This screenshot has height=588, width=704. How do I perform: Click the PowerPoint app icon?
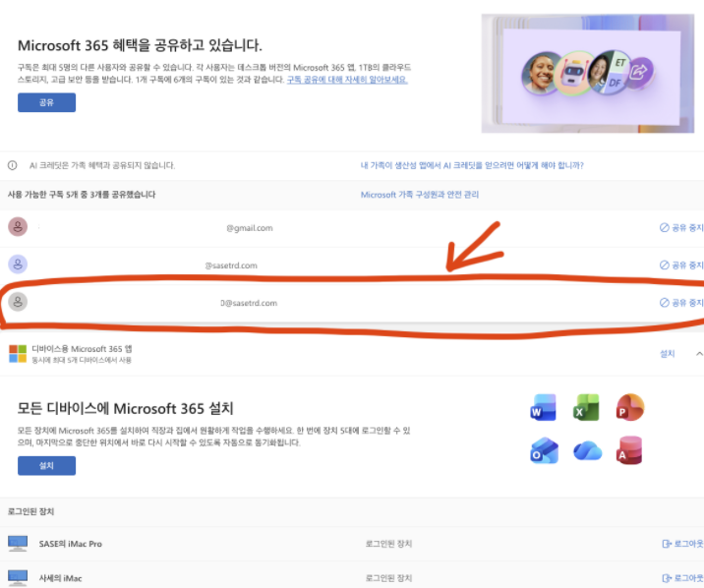coord(629,407)
